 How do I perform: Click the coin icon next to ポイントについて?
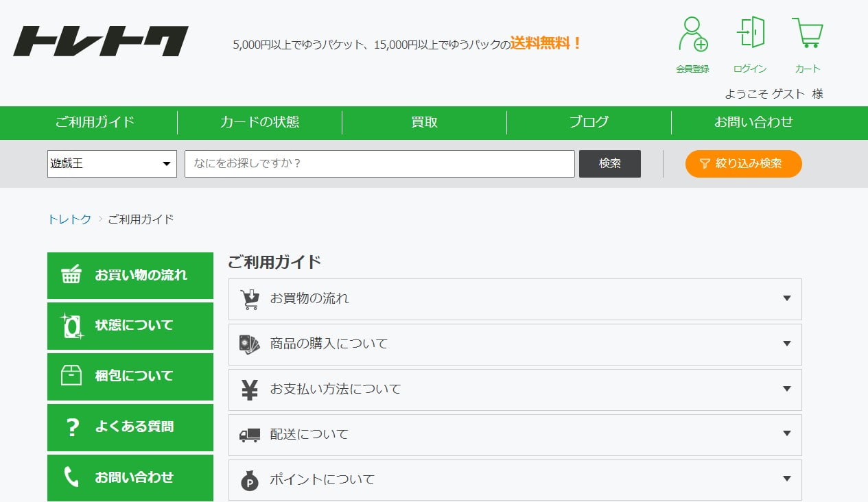(249, 479)
